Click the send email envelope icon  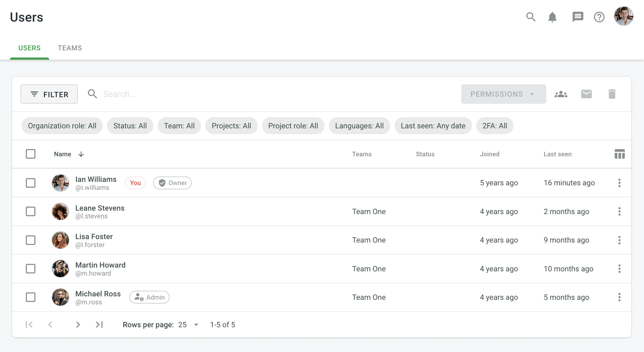586,94
